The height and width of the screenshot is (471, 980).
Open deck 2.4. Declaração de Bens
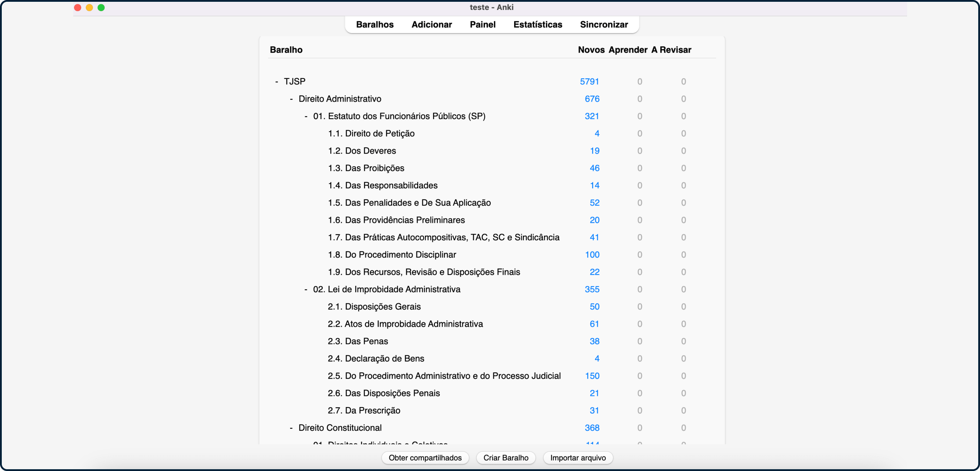tap(376, 358)
